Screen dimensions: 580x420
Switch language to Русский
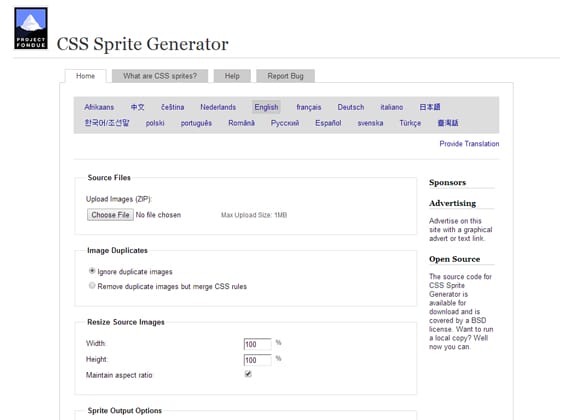(285, 123)
